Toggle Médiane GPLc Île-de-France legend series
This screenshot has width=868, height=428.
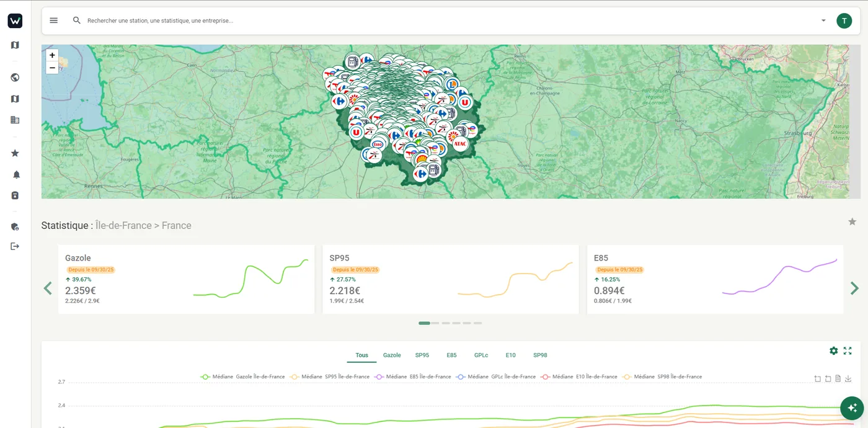[x=496, y=377]
